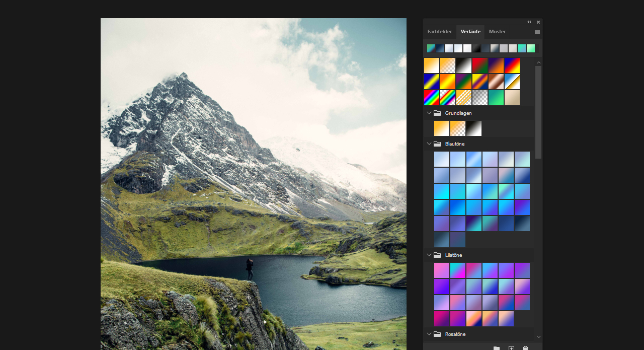The width and height of the screenshot is (644, 350).
Task: Choose the red-to-green gradient swatch
Action: click(480, 65)
